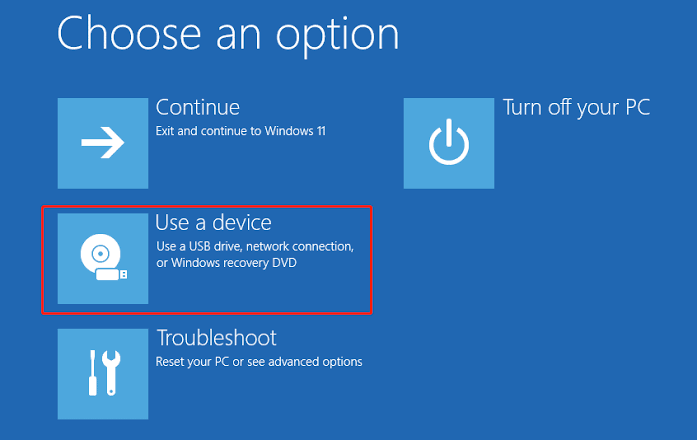
Task: Click the power symbol icon
Action: 448,143
